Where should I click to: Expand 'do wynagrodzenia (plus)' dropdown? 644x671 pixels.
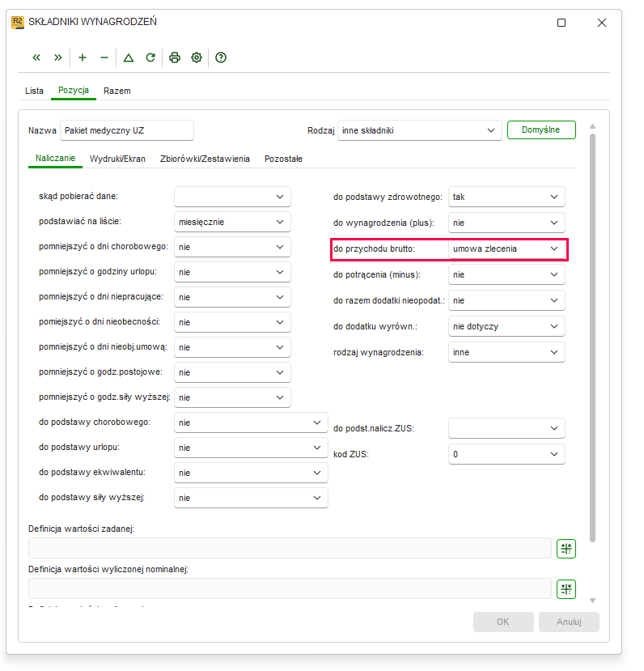coord(506,223)
